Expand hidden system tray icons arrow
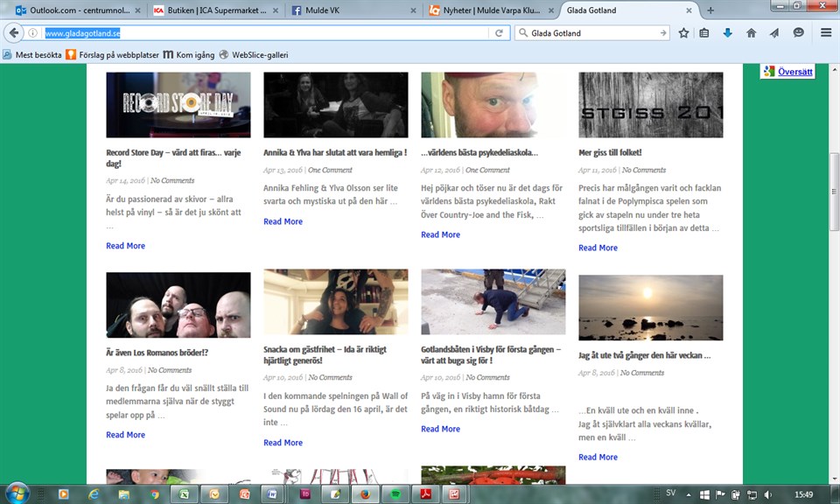 coord(689,494)
